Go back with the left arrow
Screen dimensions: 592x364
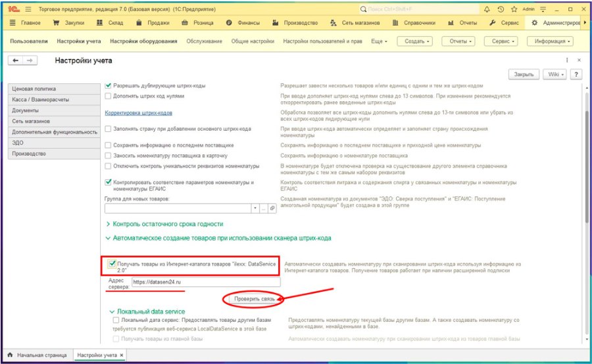(16, 60)
